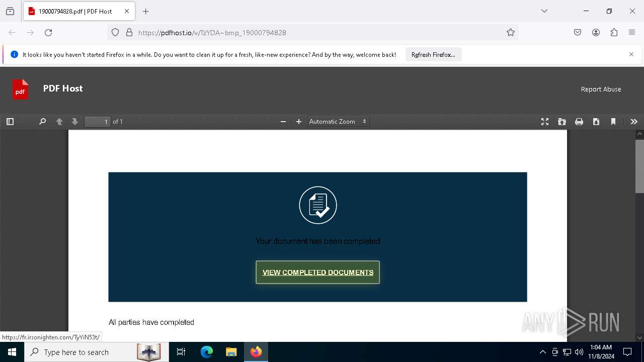
Task: Open Windows Start menu
Action: [12, 352]
